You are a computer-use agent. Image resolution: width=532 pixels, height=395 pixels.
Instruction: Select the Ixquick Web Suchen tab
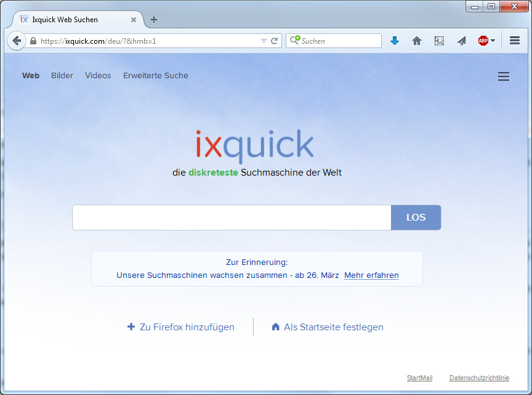click(x=78, y=20)
